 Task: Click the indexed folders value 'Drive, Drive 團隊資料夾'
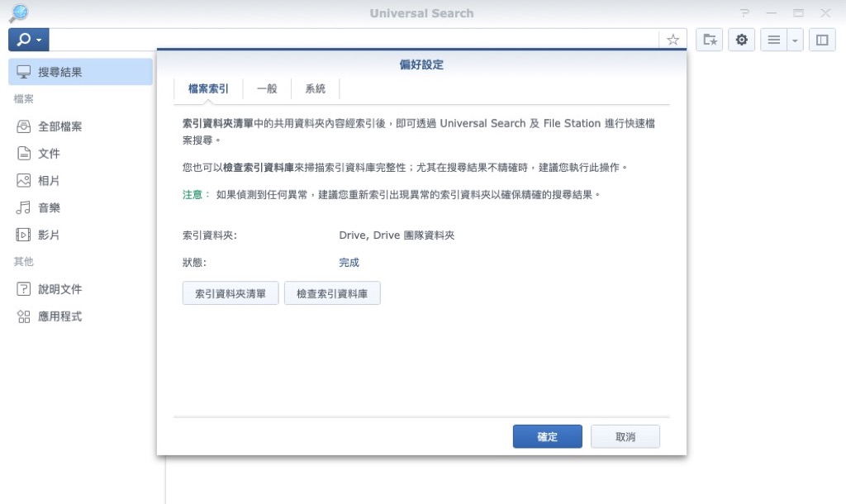[x=397, y=235]
